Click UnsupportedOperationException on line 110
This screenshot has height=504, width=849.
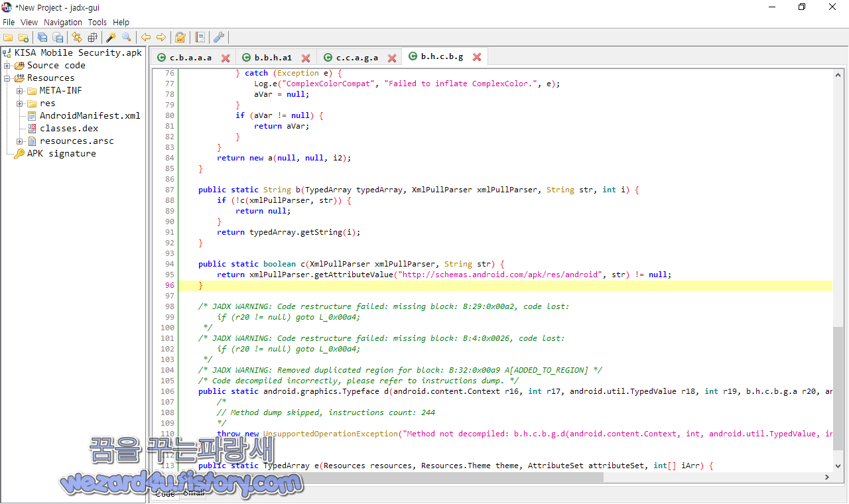pos(331,434)
